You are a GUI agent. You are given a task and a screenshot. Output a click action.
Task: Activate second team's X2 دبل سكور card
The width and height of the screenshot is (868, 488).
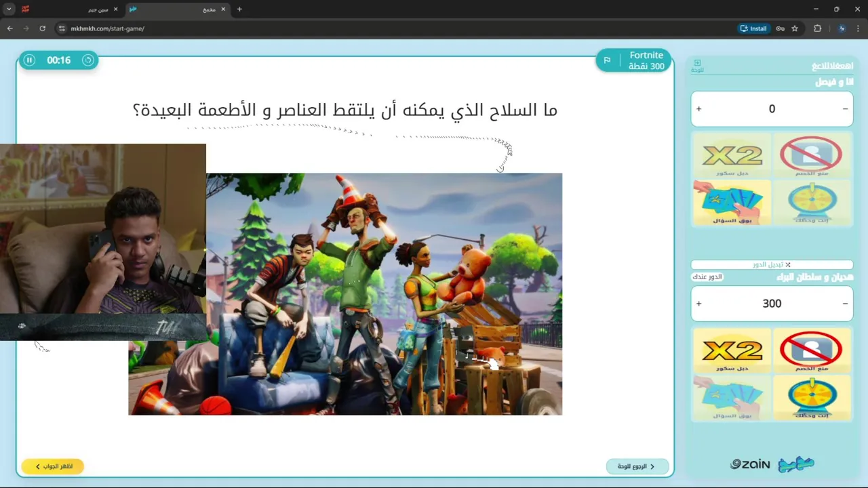click(732, 351)
